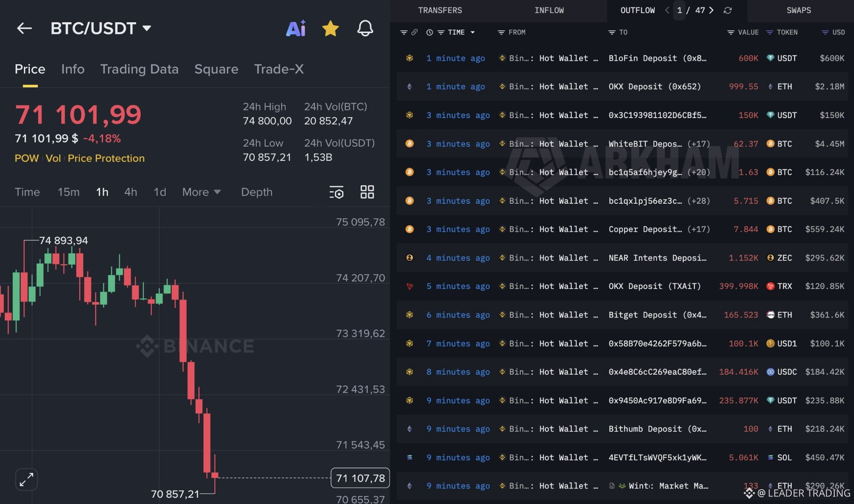This screenshot has width=854, height=504.
Task: Open the Trade-X tab
Action: click(x=279, y=69)
